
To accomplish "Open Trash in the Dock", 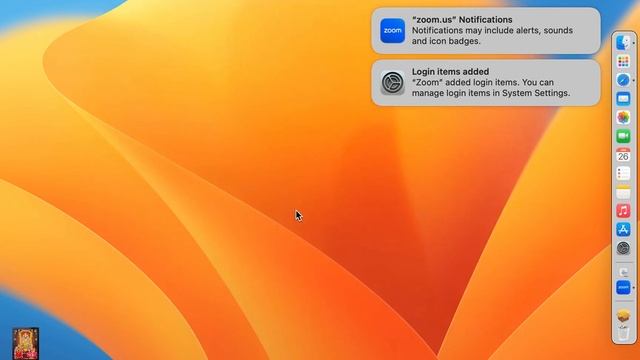I will pyautogui.click(x=623, y=333).
